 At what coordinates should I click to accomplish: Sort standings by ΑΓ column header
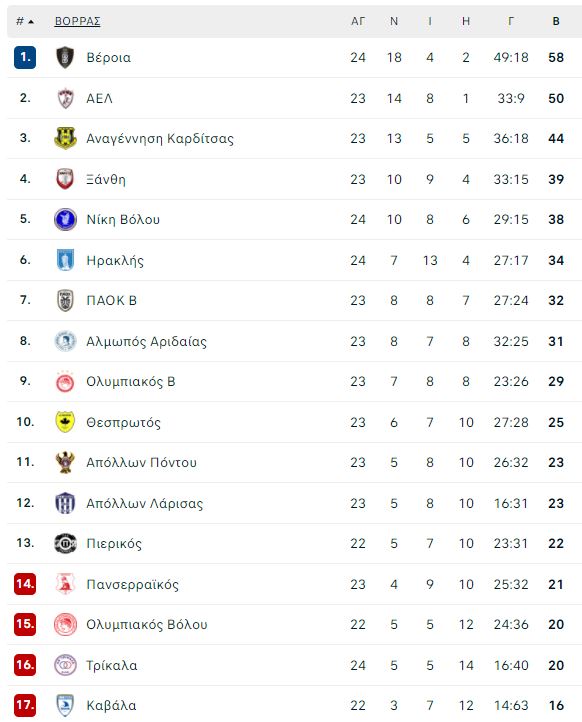coord(358,21)
